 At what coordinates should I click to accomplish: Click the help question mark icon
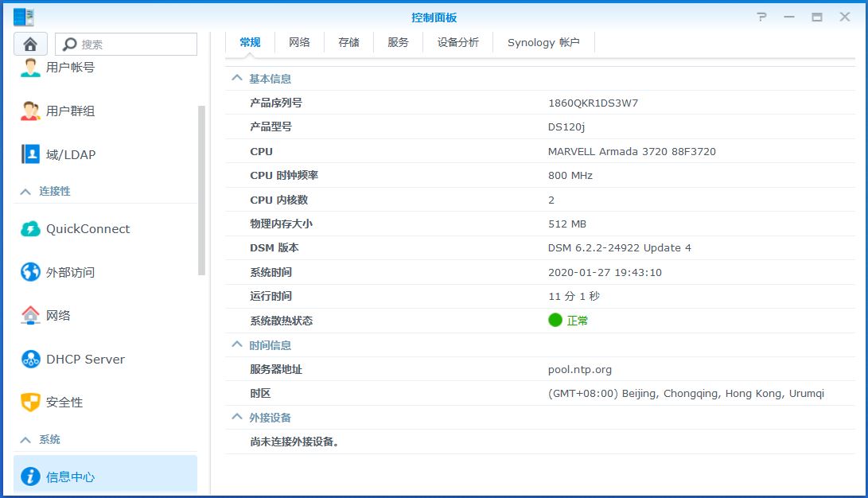(x=762, y=18)
